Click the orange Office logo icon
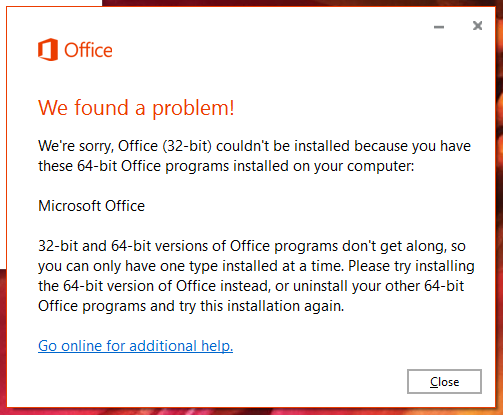The height and width of the screenshot is (415, 503). 48,50
